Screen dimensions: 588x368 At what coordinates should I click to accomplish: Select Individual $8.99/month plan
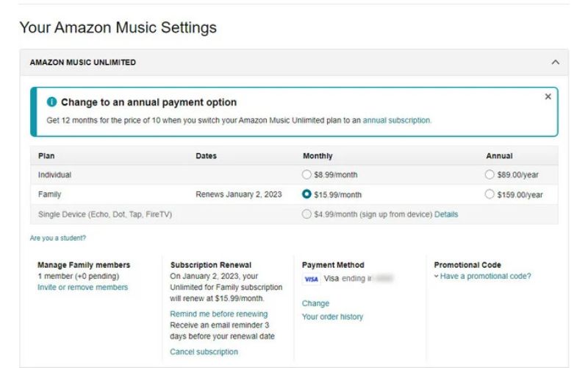[x=307, y=175]
